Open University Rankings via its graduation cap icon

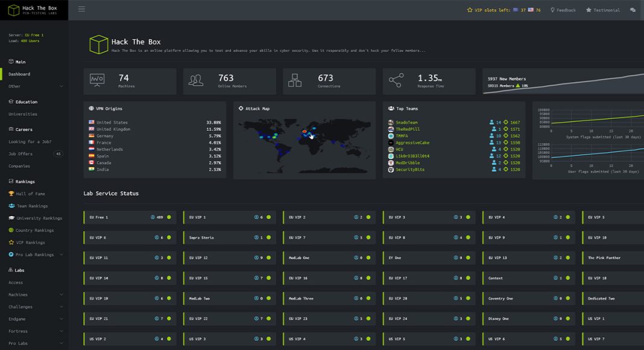(x=11, y=218)
